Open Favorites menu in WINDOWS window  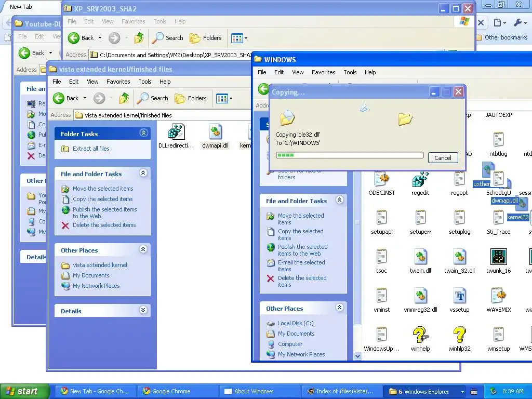[x=323, y=72]
